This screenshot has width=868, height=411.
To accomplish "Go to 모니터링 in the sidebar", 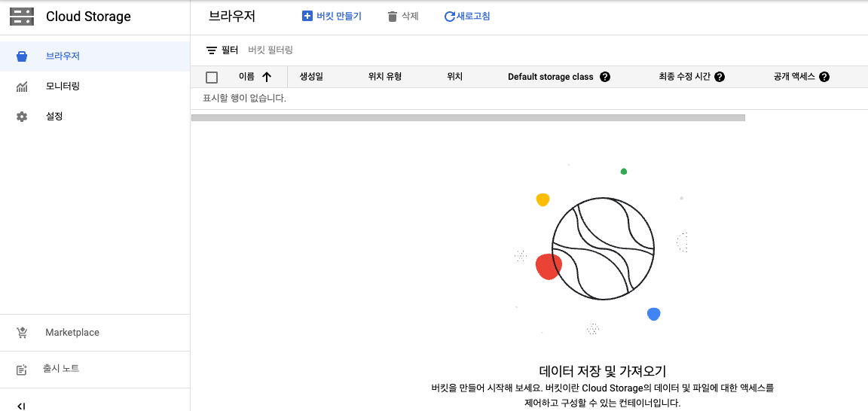I will (x=95, y=87).
